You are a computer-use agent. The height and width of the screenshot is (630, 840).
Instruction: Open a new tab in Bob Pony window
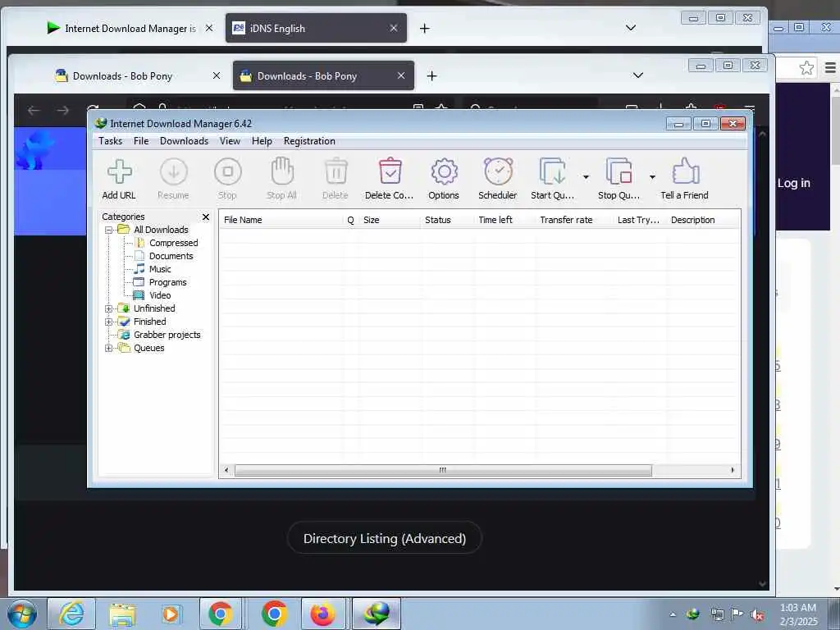pos(431,76)
